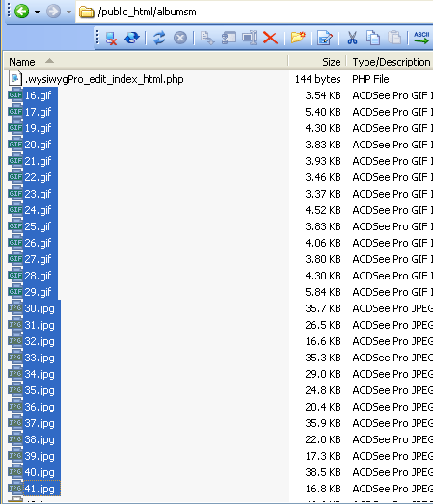Viewport: 433px width, 504px height.
Task: Click the ASCII transfer mode icon
Action: (421, 38)
